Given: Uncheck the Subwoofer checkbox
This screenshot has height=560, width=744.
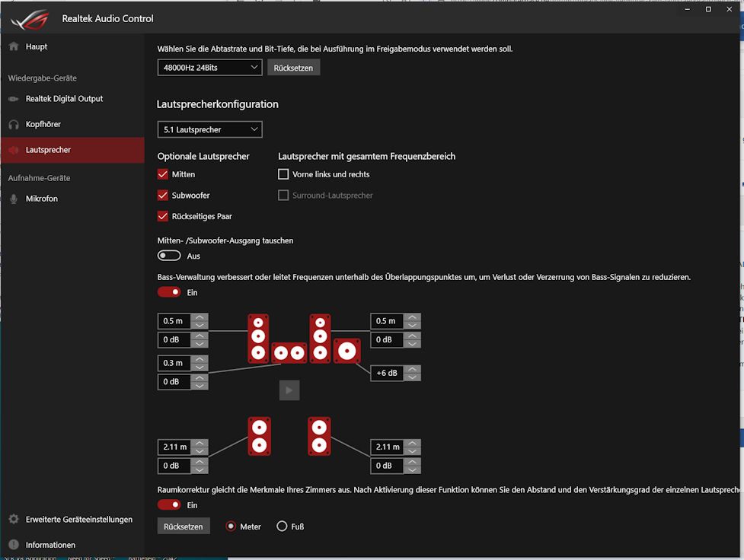Looking at the screenshot, I should (x=163, y=195).
